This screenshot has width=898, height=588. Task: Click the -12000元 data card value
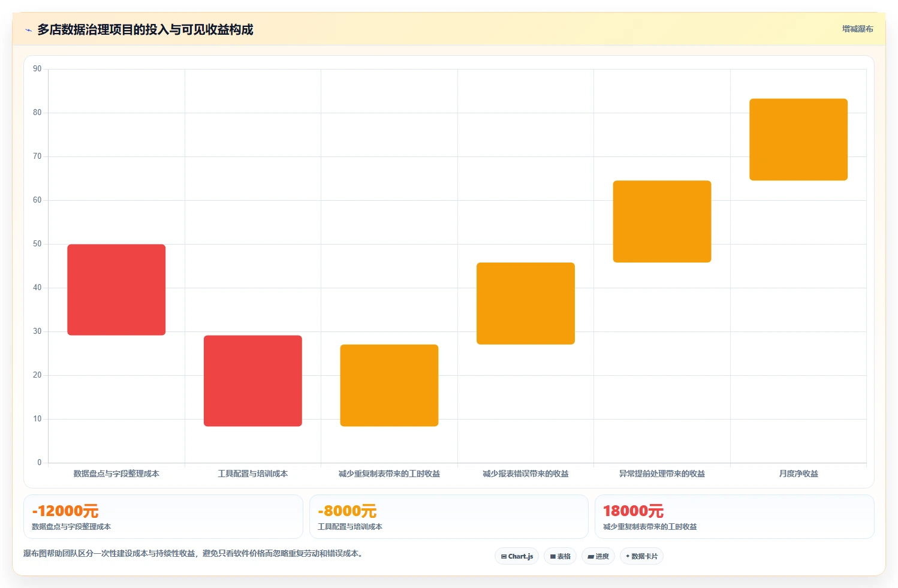click(65, 511)
